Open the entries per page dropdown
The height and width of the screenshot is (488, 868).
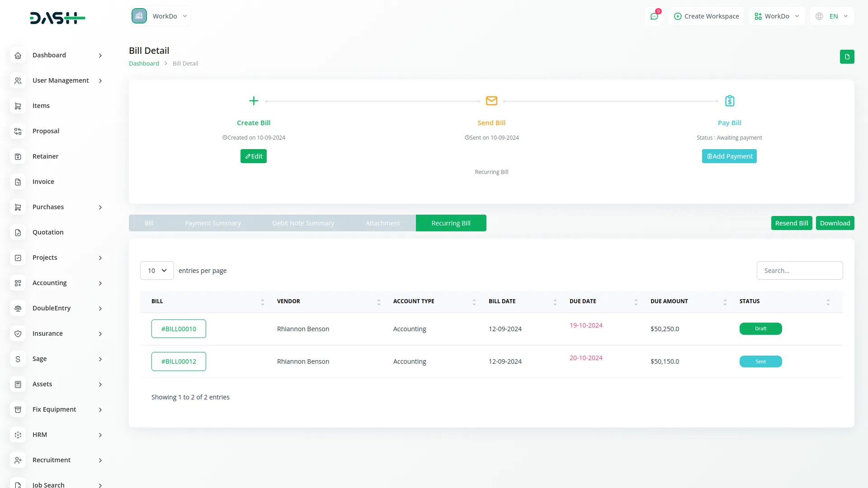157,271
